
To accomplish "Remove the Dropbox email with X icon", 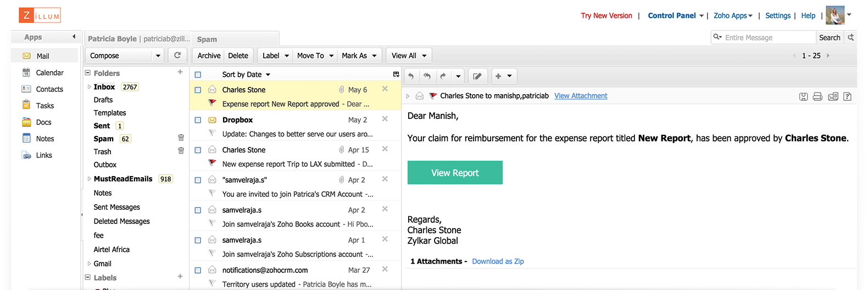I will [x=385, y=119].
